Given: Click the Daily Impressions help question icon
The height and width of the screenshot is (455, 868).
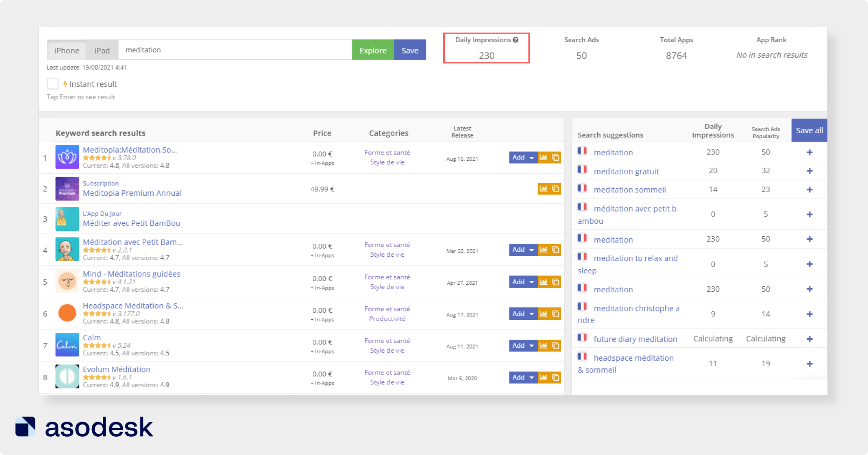Looking at the screenshot, I should click(516, 40).
